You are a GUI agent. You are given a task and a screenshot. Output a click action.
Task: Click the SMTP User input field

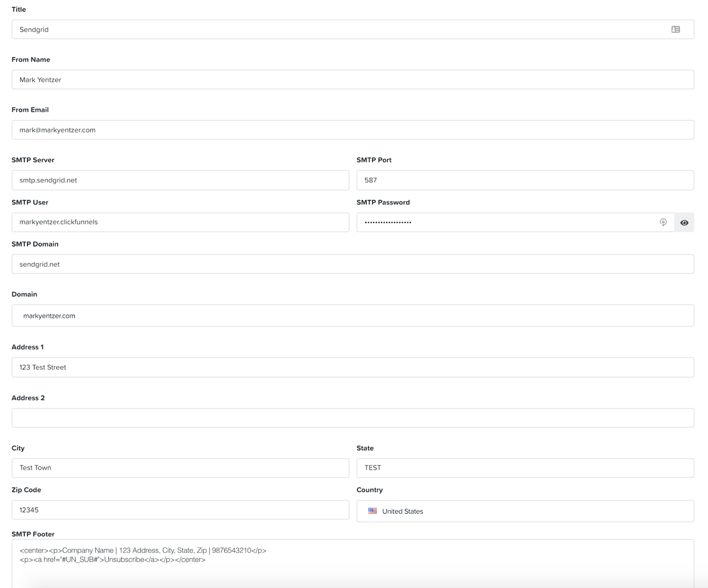[x=180, y=222]
